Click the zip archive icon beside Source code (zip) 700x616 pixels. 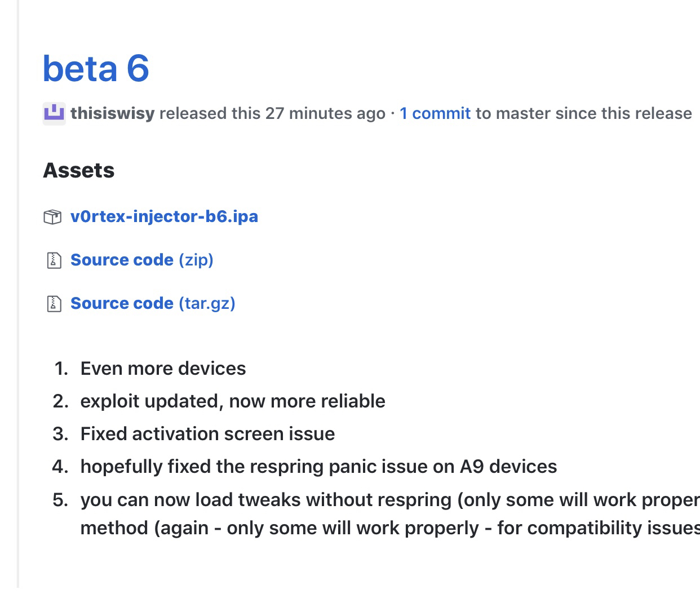tap(54, 260)
